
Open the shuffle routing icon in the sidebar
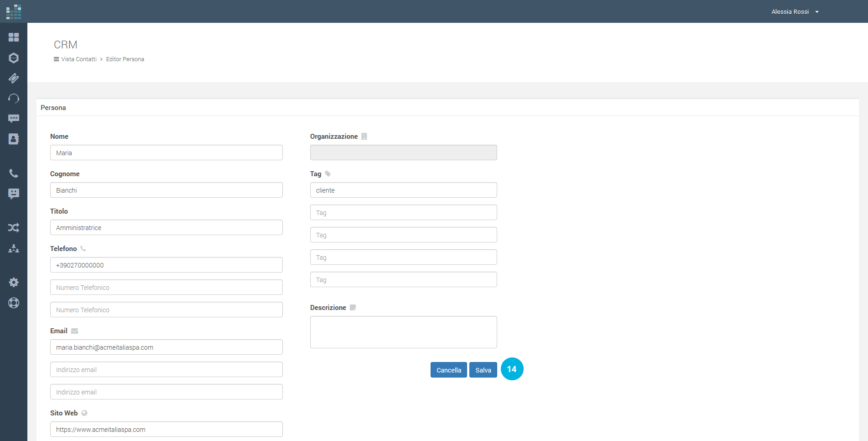coord(14,227)
